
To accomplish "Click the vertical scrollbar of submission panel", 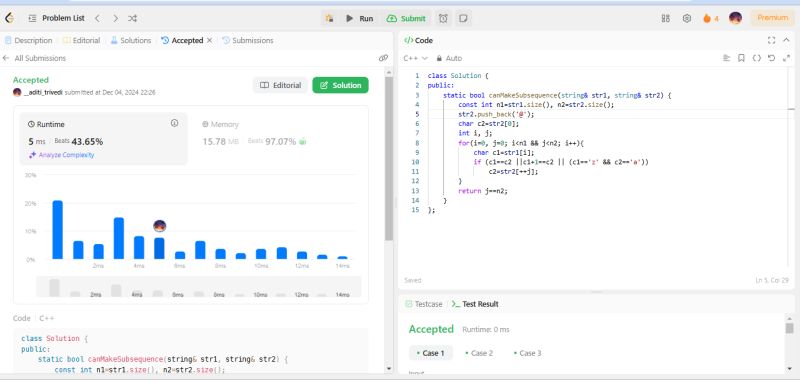I will (389, 158).
